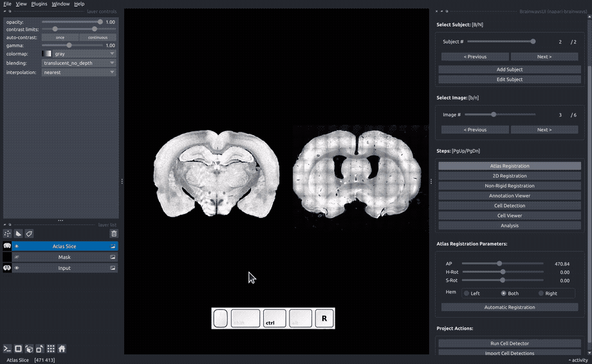
Task: Hide the Atlas Slice layer
Action: click(17, 246)
